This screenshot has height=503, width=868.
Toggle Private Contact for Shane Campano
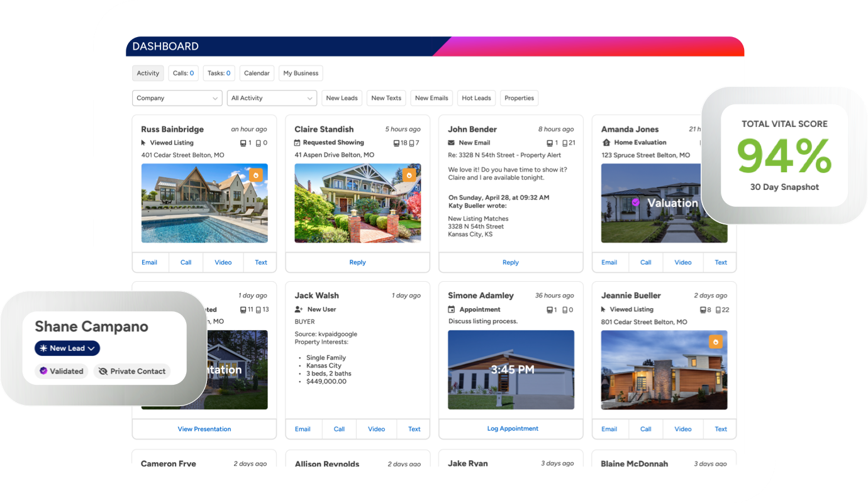click(131, 371)
